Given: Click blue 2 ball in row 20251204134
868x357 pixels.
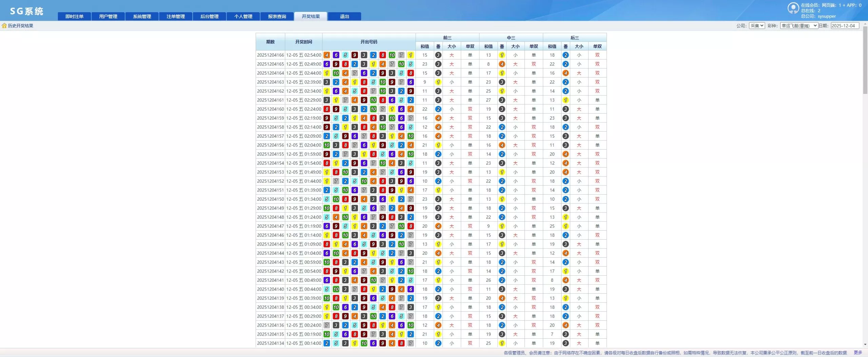Looking at the screenshot, I should [x=327, y=343].
